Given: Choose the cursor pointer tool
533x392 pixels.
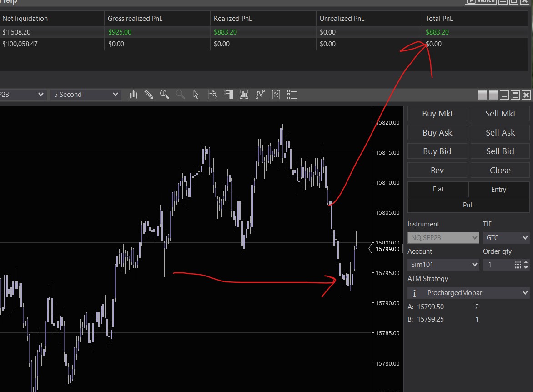Looking at the screenshot, I should pyautogui.click(x=196, y=95).
